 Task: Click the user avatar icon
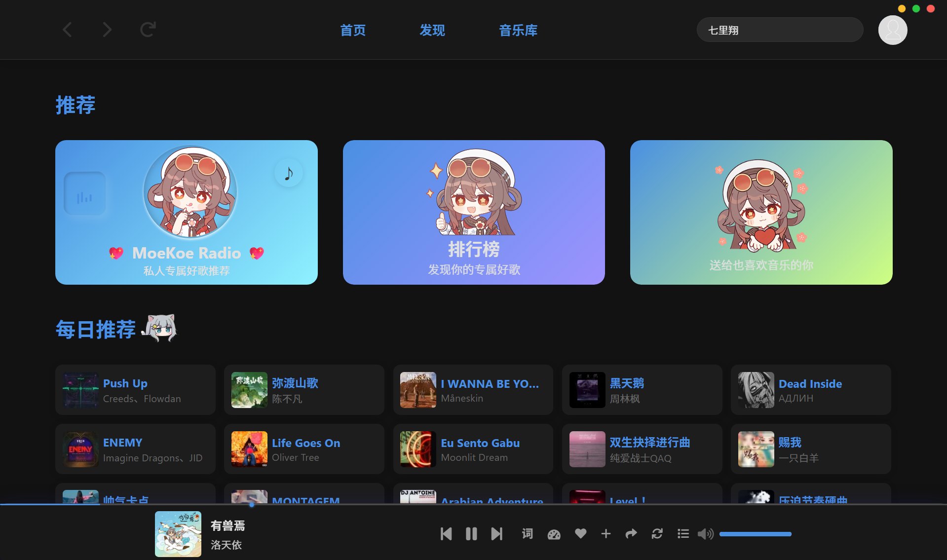click(x=892, y=30)
